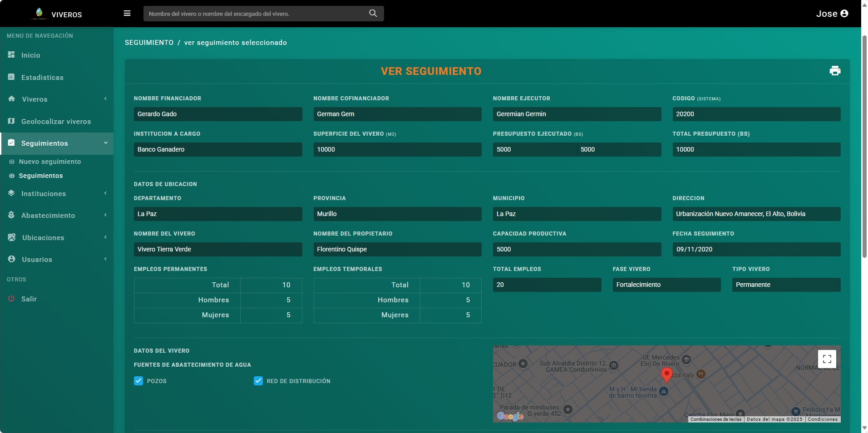Click the Viveros logo icon
The width and height of the screenshot is (868, 433).
coord(39,13)
